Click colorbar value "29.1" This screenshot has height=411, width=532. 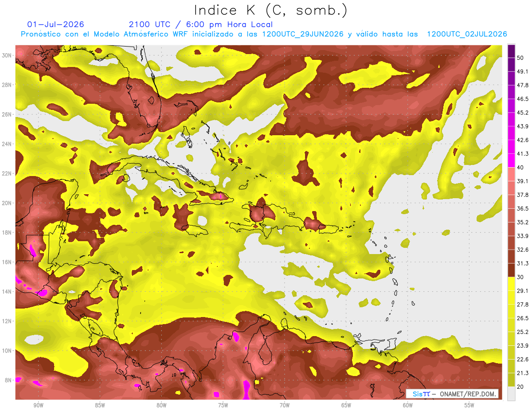523,291
